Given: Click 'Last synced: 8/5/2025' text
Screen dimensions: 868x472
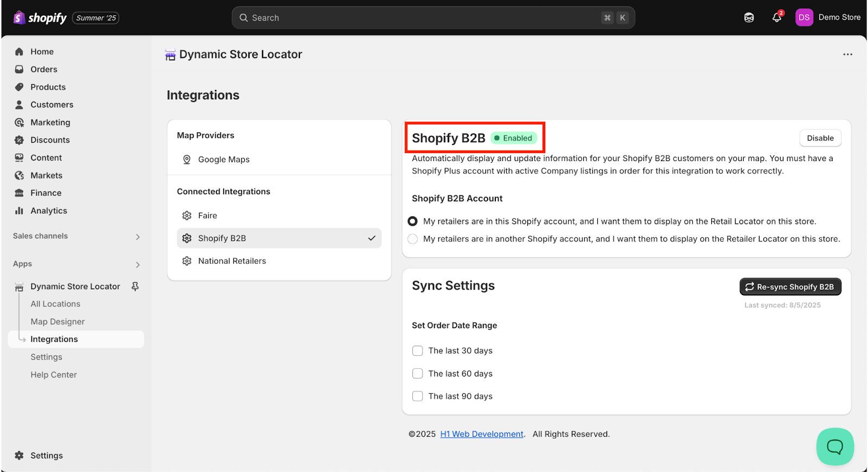Looking at the screenshot, I should pyautogui.click(x=782, y=305).
